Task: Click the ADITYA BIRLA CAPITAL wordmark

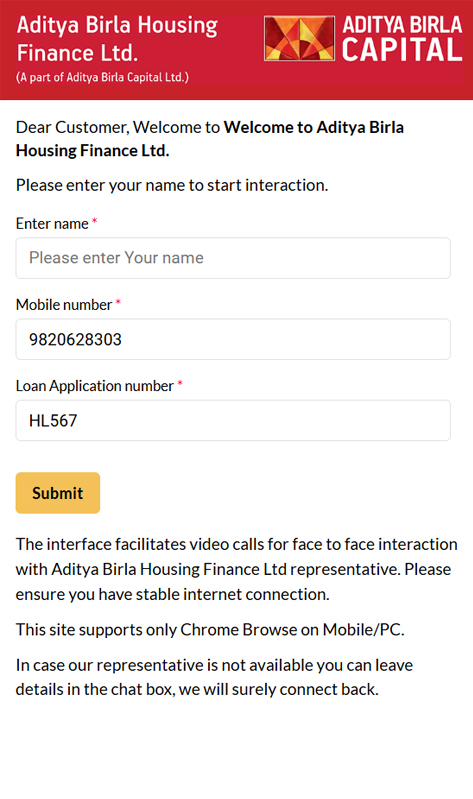Action: click(402, 39)
